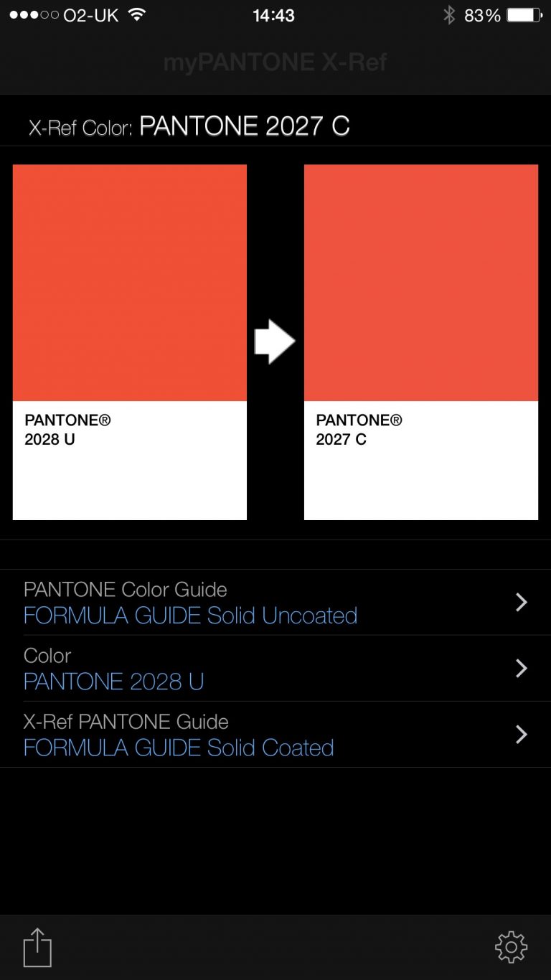Expand the PANTONE Color Guide row chevron
Viewport: 551px width, 980px height.
tap(522, 603)
